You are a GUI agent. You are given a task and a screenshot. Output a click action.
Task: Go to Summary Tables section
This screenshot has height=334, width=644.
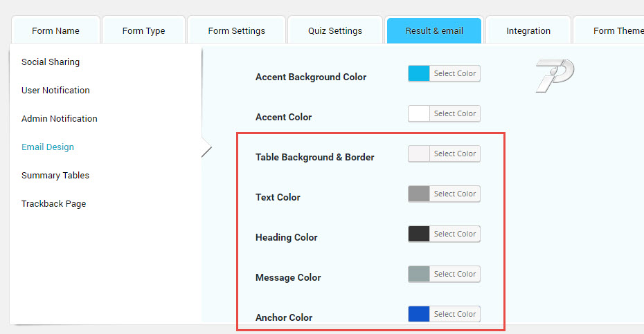(x=55, y=175)
